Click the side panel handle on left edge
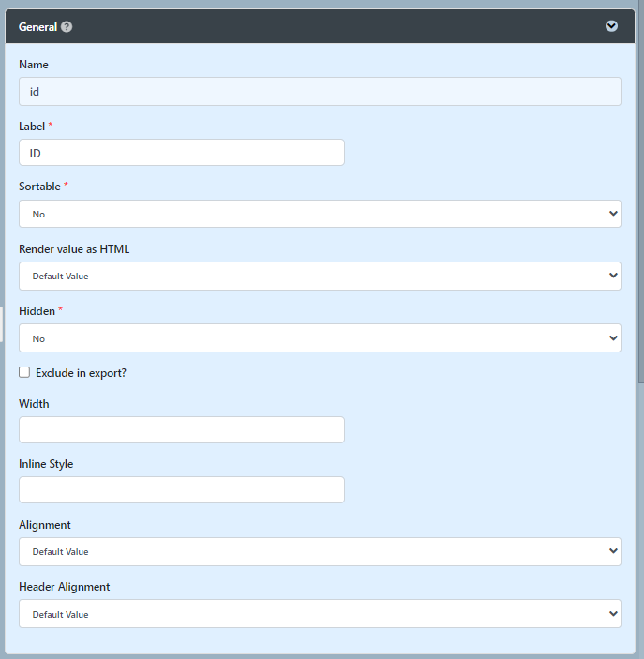This screenshot has height=659, width=644. (2, 324)
